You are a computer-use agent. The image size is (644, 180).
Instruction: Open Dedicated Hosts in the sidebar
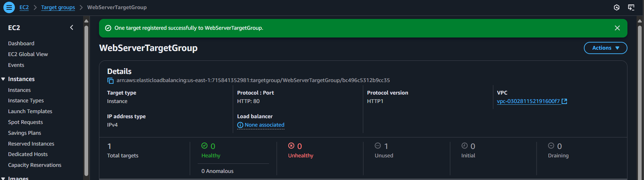click(x=28, y=154)
